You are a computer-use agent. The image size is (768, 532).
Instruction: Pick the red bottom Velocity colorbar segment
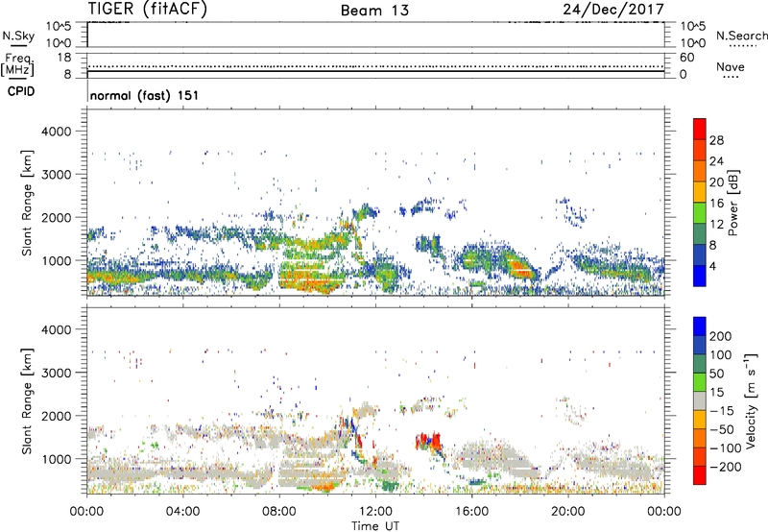pos(700,475)
